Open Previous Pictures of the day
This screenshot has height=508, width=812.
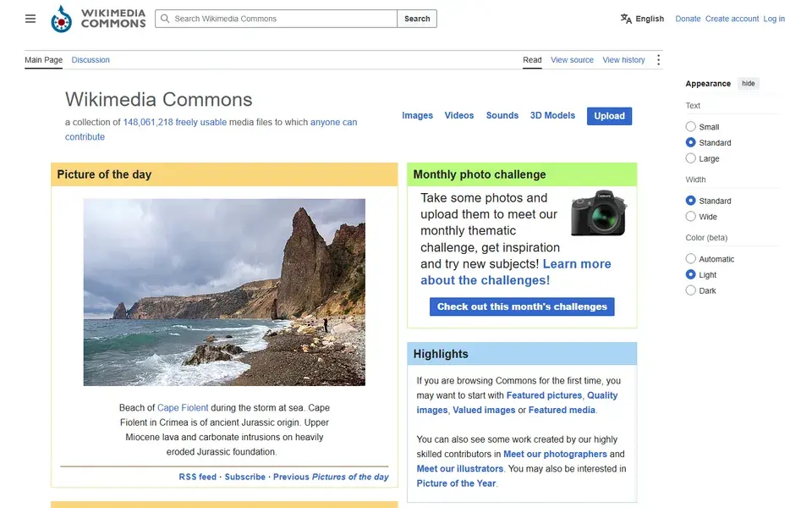tap(331, 477)
